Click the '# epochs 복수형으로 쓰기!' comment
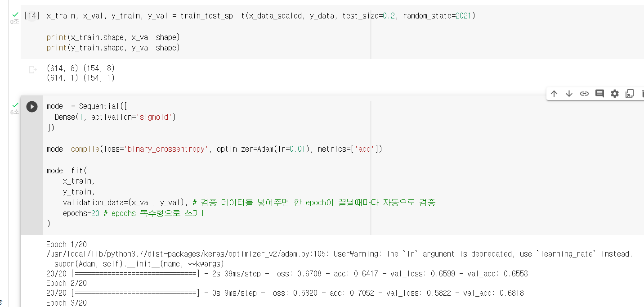This screenshot has height=307, width=644. tap(154, 213)
